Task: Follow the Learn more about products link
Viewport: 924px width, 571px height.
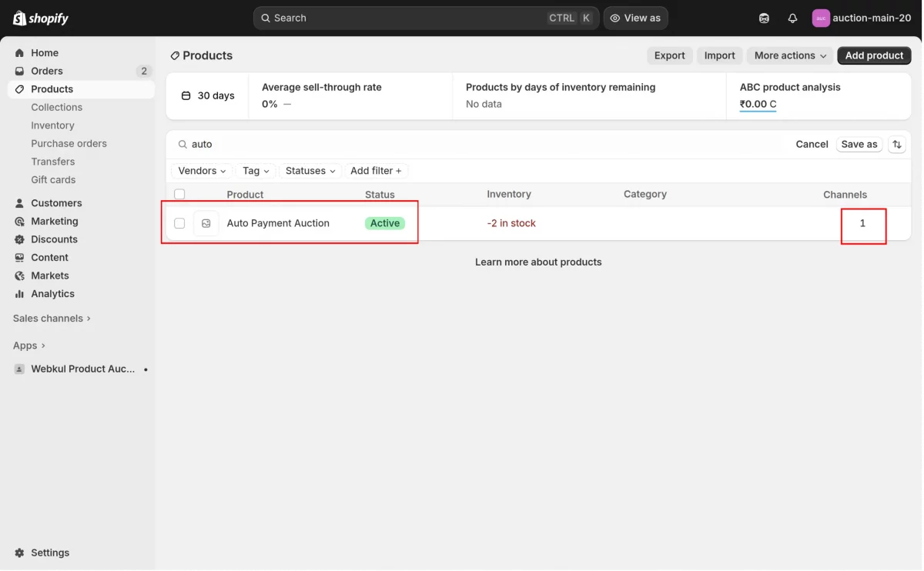Action: (x=538, y=262)
